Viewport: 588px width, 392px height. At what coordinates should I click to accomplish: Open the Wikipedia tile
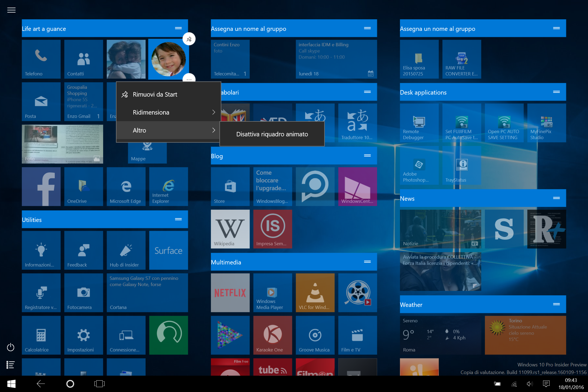pyautogui.click(x=230, y=229)
